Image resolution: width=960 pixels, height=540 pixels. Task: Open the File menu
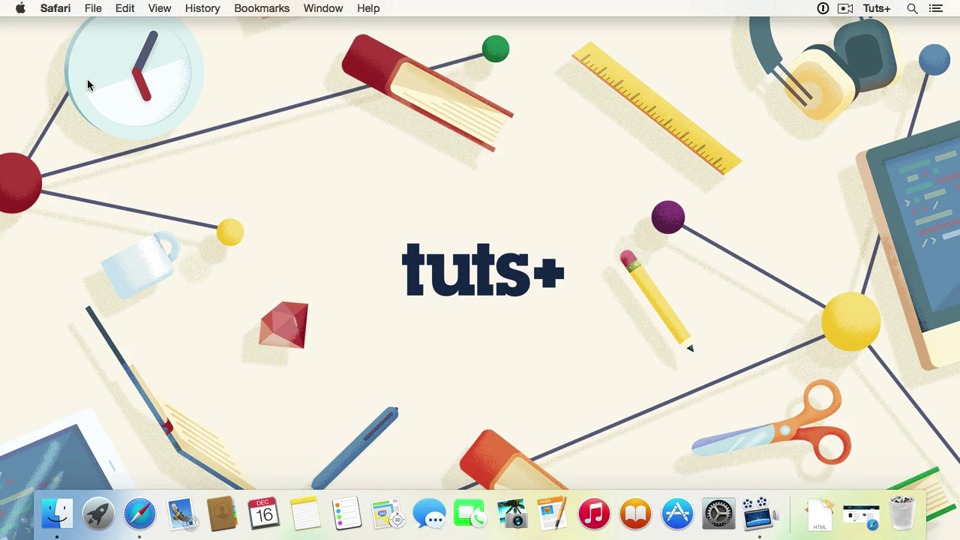tap(93, 8)
